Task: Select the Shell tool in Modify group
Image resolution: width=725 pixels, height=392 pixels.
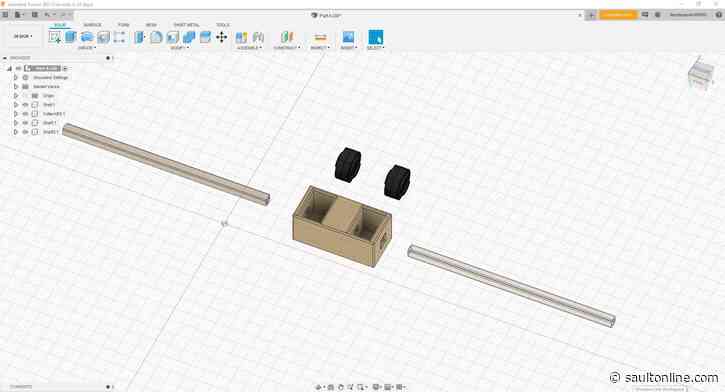Action: pos(172,37)
